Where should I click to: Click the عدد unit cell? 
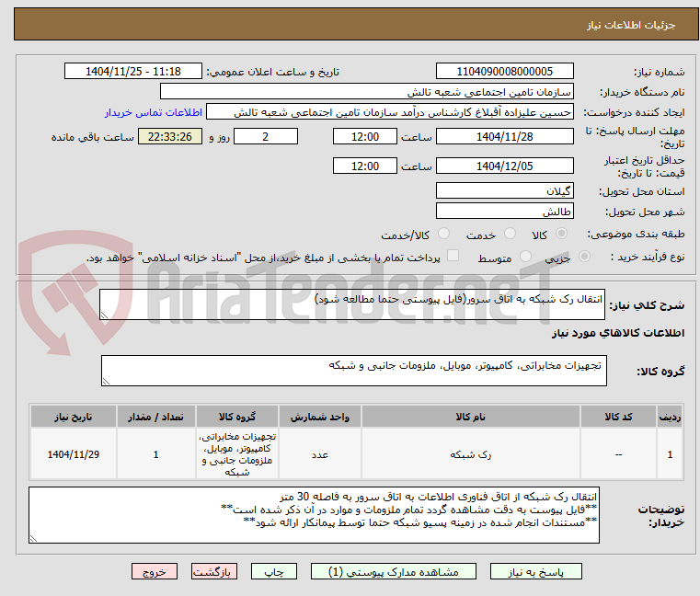tap(319, 454)
